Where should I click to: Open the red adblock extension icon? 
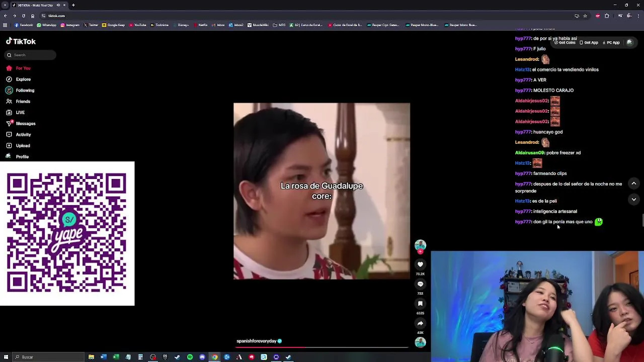598,16
